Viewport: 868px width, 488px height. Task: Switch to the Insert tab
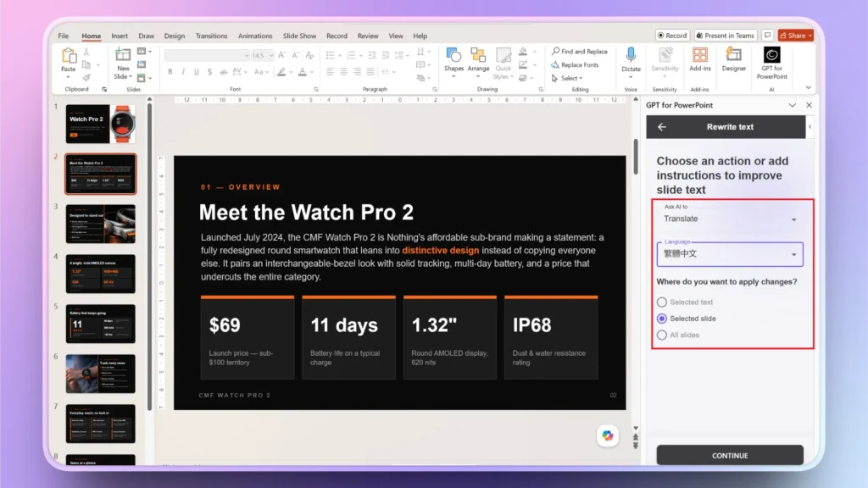click(x=120, y=36)
